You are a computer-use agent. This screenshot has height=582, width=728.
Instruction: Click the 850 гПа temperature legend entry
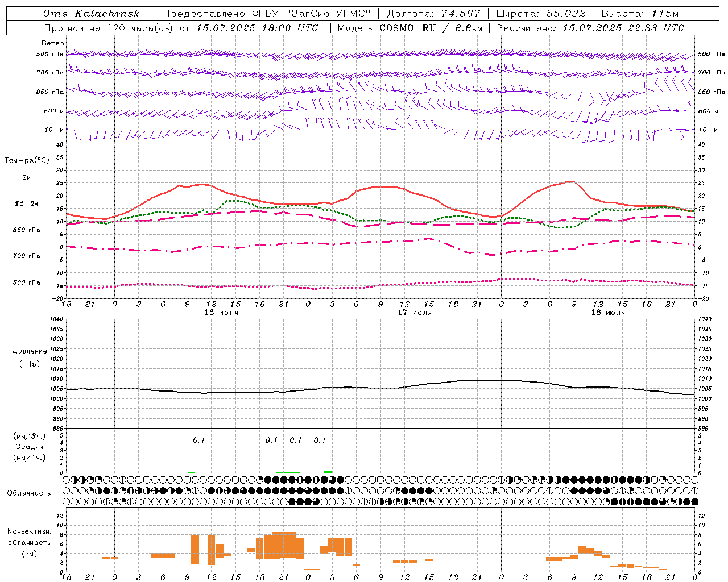pyautogui.click(x=27, y=230)
